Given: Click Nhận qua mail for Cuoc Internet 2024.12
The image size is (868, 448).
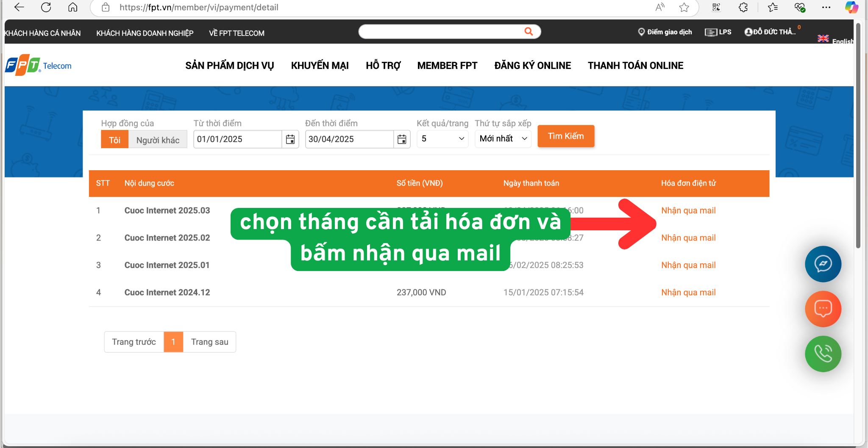Looking at the screenshot, I should coord(688,293).
